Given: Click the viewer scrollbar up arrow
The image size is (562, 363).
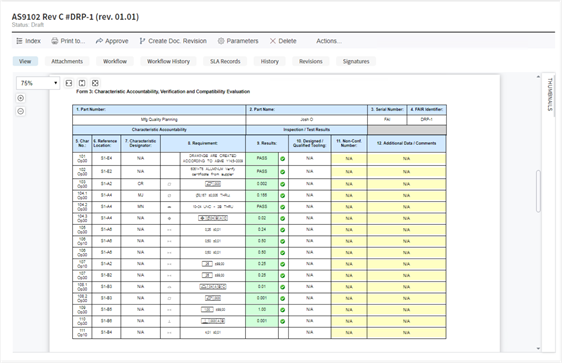Looking at the screenshot, I should click(538, 77).
